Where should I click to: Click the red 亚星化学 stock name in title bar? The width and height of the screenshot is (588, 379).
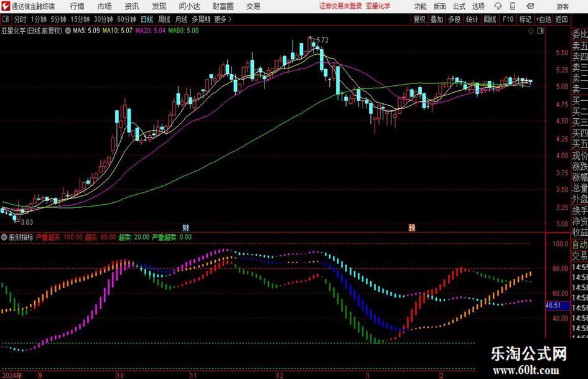tap(378, 6)
